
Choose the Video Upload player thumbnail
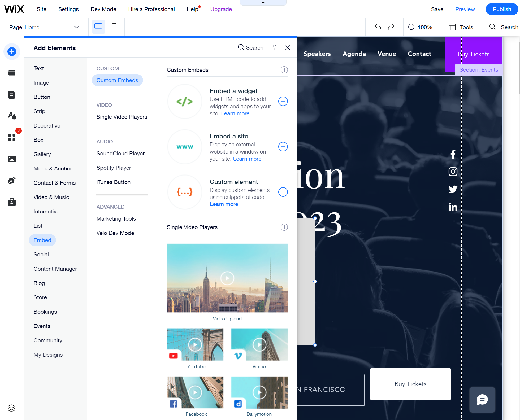(x=227, y=278)
